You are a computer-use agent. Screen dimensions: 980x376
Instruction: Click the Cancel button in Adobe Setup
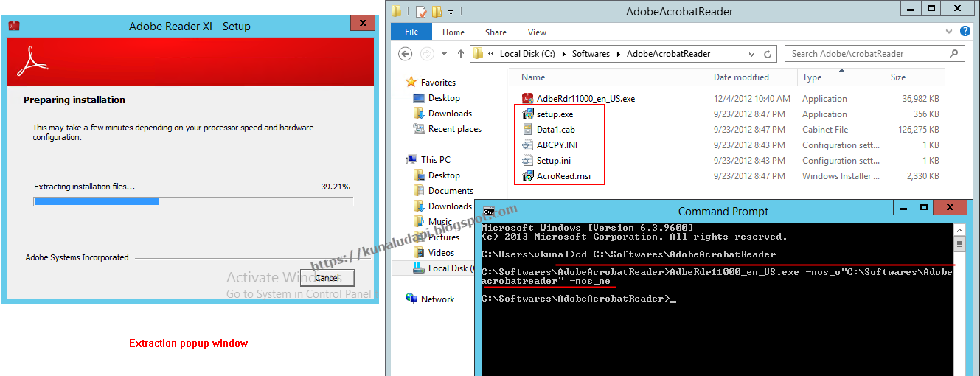pyautogui.click(x=327, y=278)
